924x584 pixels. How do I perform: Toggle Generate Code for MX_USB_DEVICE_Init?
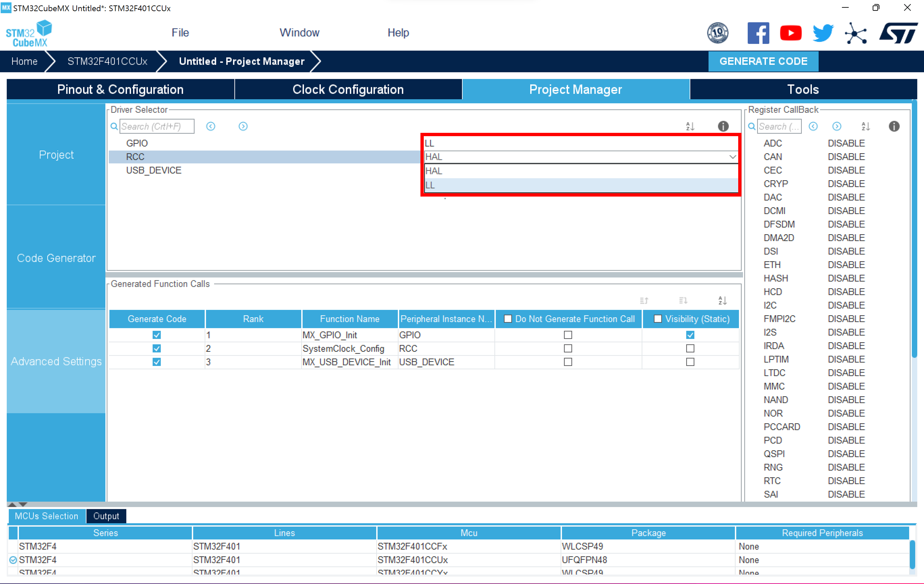point(157,361)
